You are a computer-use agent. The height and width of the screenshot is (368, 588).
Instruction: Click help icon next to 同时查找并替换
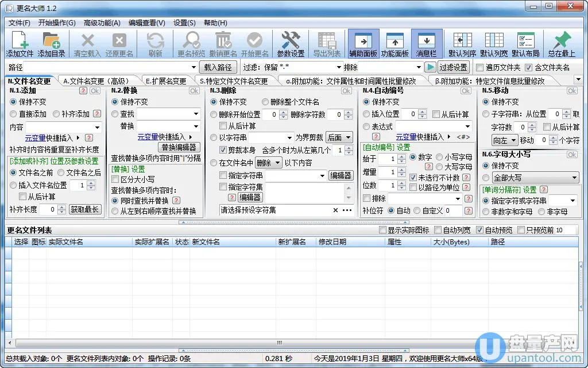pos(176,201)
